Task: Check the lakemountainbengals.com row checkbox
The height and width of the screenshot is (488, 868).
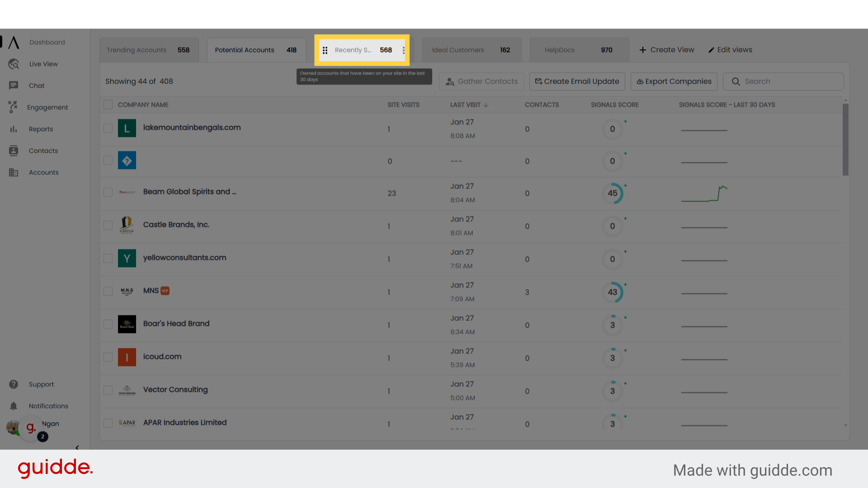Action: click(108, 128)
